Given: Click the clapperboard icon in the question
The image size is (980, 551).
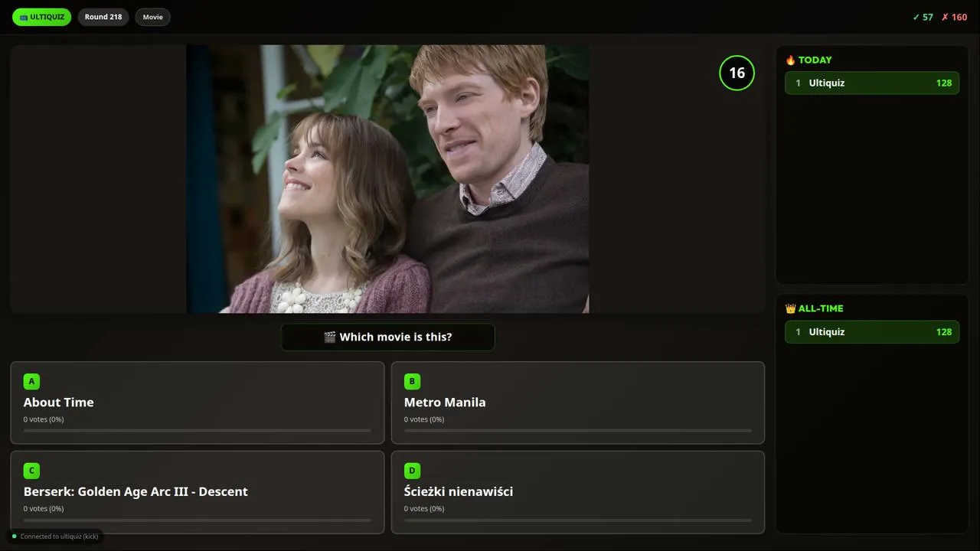Looking at the screenshot, I should (330, 337).
